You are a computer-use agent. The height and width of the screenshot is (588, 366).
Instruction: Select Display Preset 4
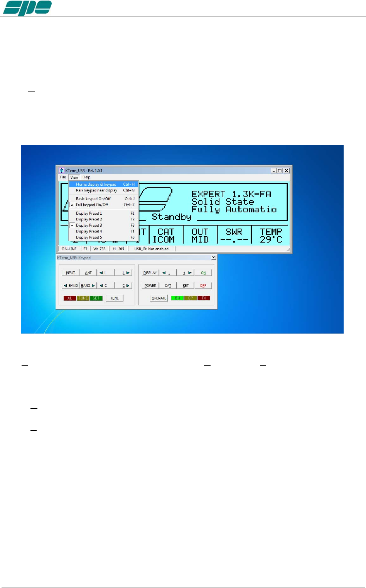[103, 231]
